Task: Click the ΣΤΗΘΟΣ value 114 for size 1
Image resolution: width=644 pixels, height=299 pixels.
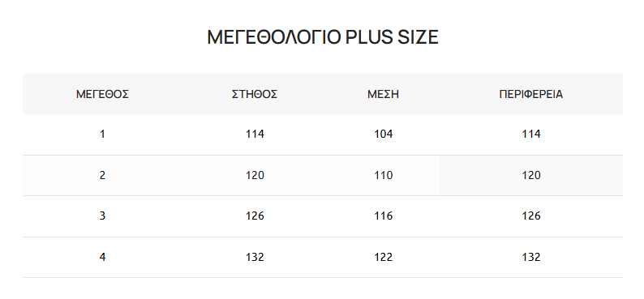Action: [255, 135]
